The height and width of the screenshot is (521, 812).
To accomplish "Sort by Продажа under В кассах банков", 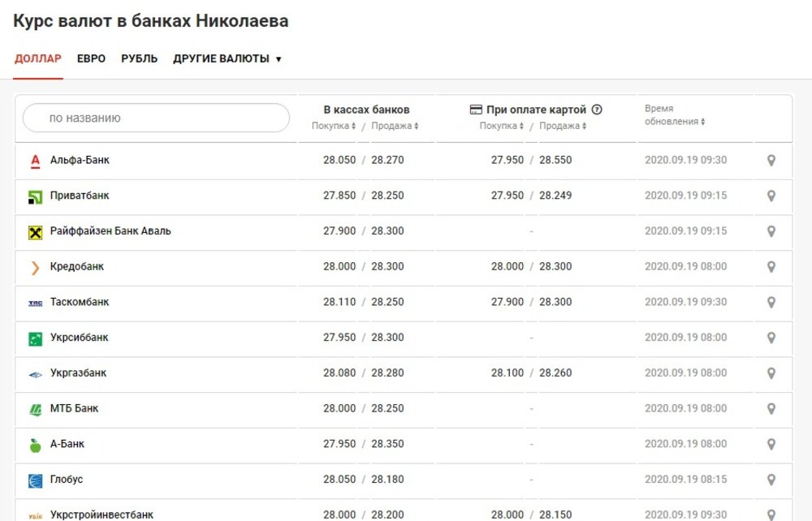I will click(395, 126).
